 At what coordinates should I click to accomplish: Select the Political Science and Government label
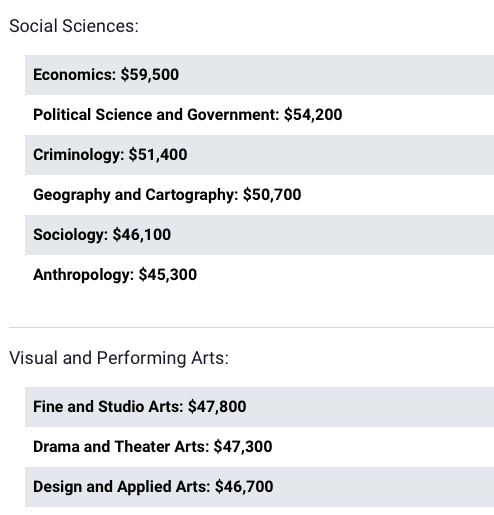tap(156, 115)
